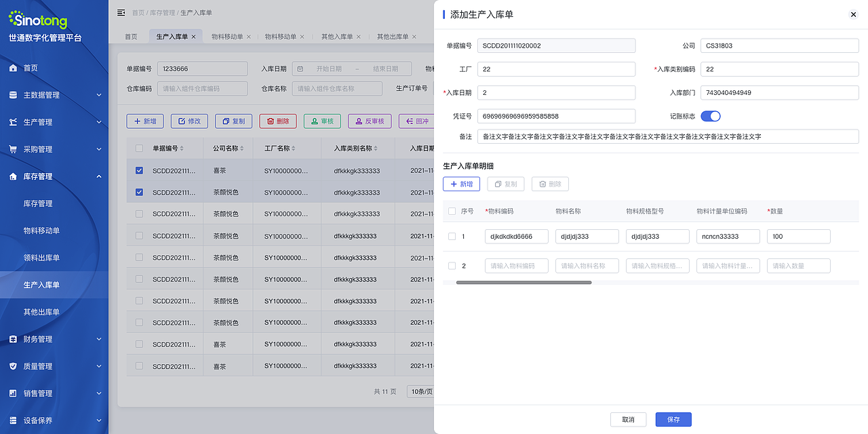
Task: Click the green 审核 approve button
Action: 322,121
